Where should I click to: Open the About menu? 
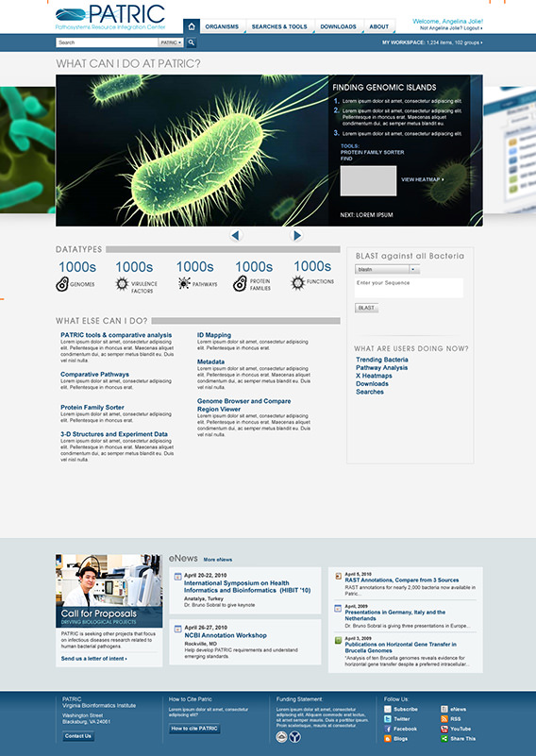click(x=378, y=26)
